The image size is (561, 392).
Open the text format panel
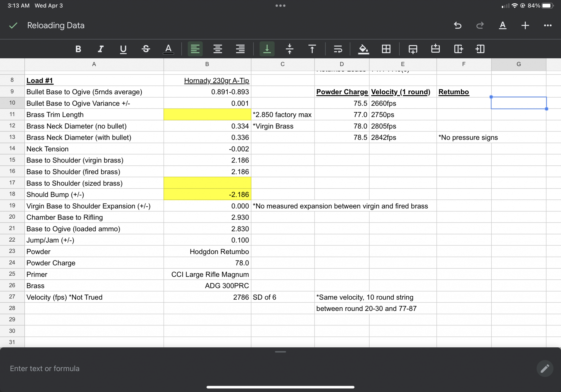tap(502, 25)
